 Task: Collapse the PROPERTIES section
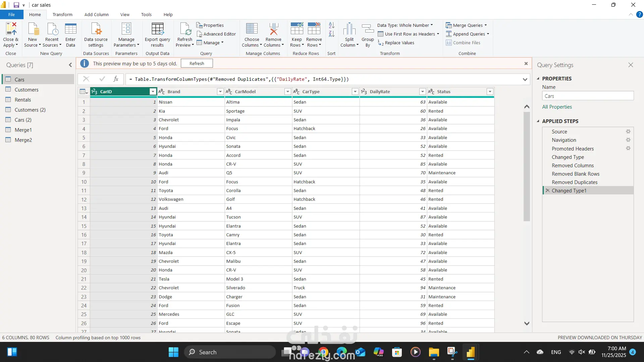(x=538, y=78)
